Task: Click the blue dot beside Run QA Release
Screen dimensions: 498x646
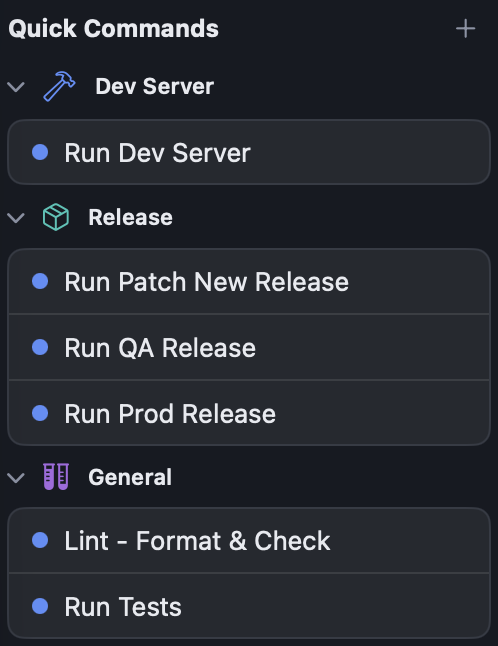Action: (x=40, y=347)
